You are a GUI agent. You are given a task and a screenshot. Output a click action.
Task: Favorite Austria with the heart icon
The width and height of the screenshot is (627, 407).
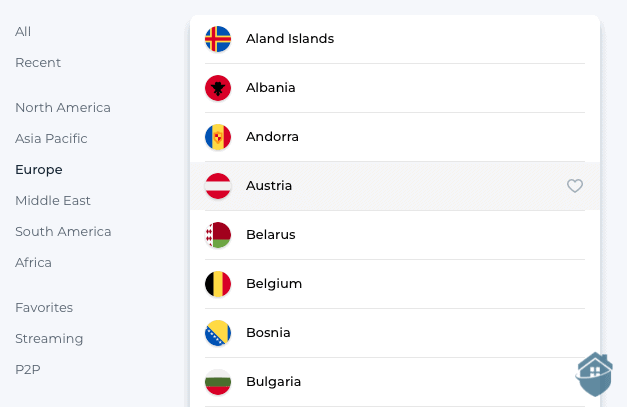pyautogui.click(x=575, y=186)
